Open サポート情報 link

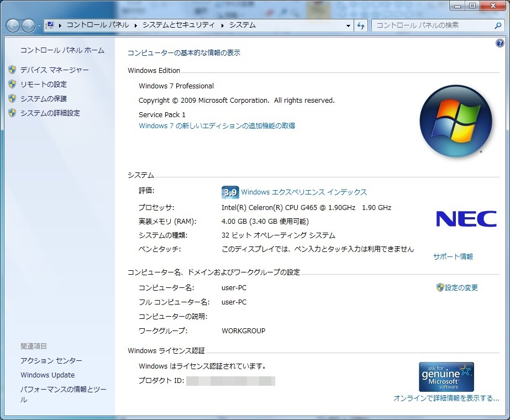coord(453,256)
